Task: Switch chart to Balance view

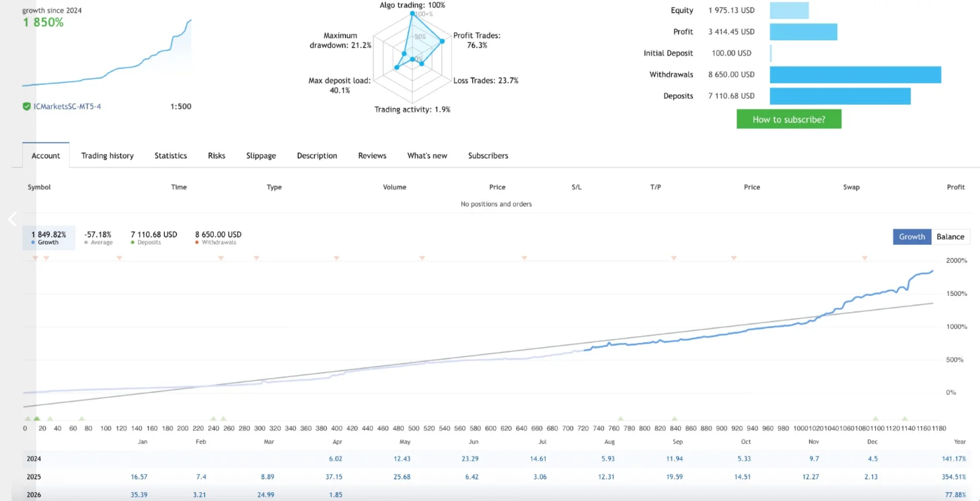Action: 950,237
